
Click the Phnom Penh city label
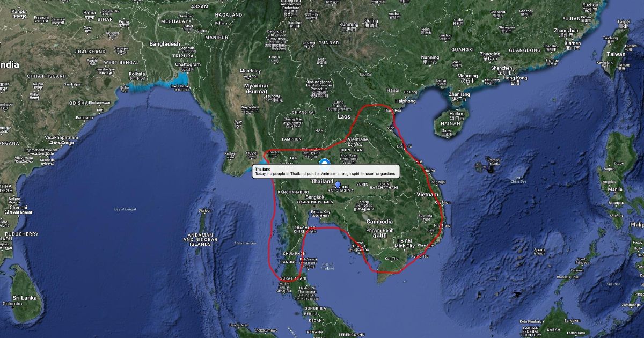[380, 230]
